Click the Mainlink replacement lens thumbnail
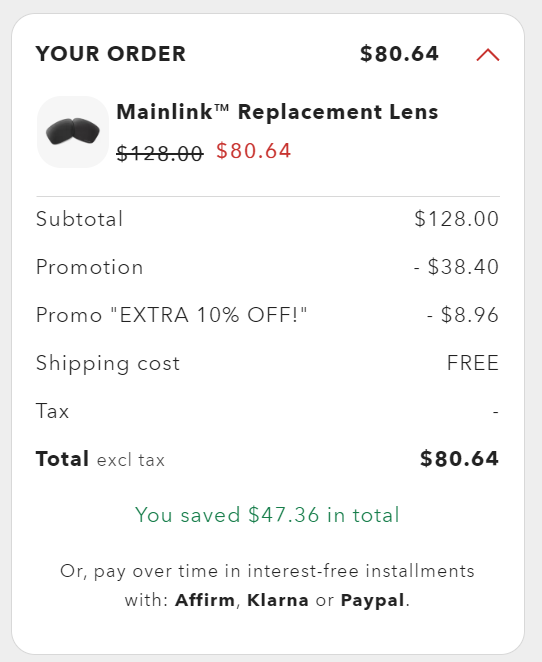Image resolution: width=542 pixels, height=662 pixels. click(73, 132)
